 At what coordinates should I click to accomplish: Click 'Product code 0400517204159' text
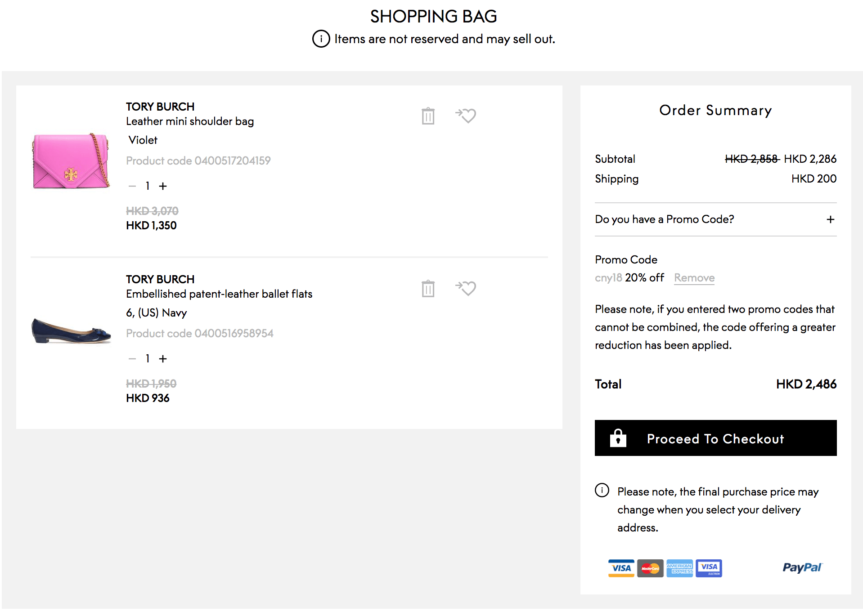tap(198, 161)
